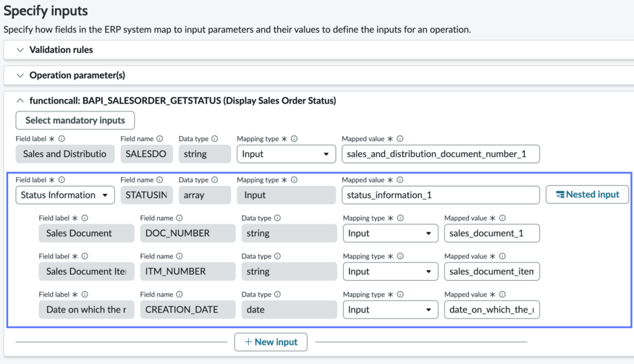Click Field name info icon above CREATION_DATE
Image resolution: width=634 pixels, height=364 pixels.
[x=179, y=295]
